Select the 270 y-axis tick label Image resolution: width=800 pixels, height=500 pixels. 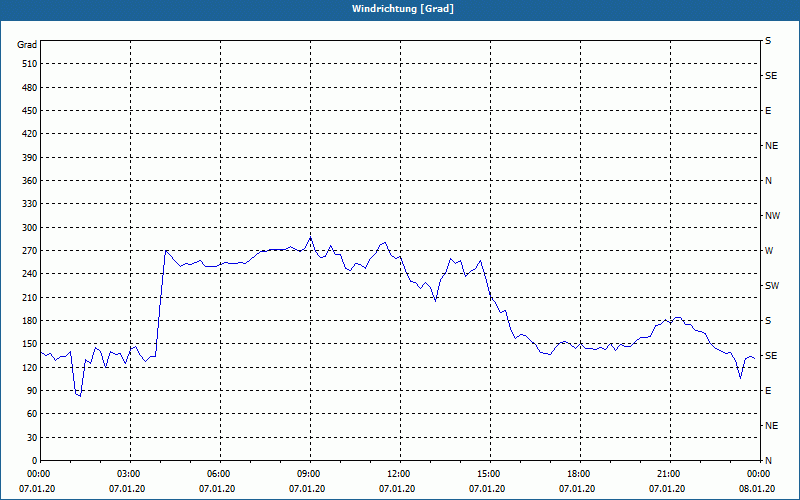point(30,251)
